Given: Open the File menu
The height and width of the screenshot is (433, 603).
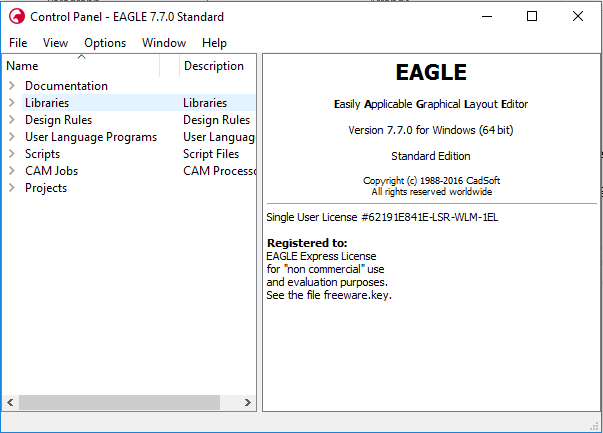Looking at the screenshot, I should point(18,43).
